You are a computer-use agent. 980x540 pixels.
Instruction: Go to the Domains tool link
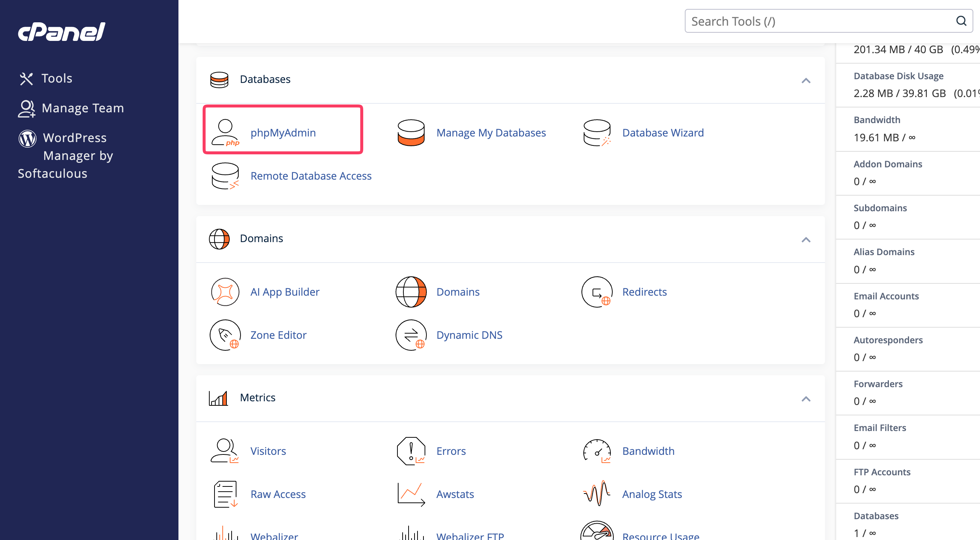[x=458, y=292]
